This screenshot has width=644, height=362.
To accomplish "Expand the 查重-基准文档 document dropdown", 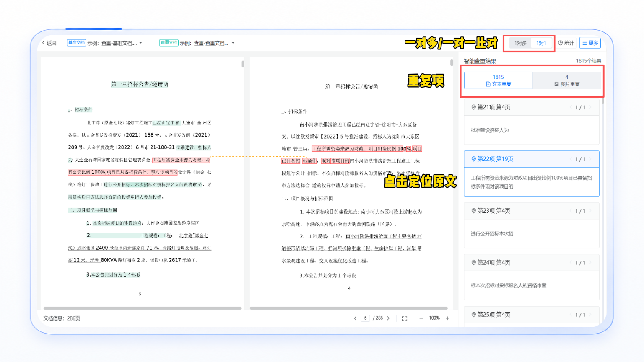I will [140, 43].
